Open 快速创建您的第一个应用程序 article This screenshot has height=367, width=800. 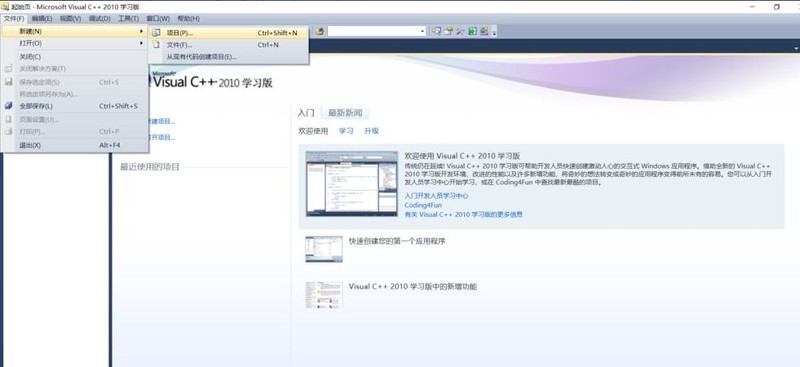(x=397, y=241)
